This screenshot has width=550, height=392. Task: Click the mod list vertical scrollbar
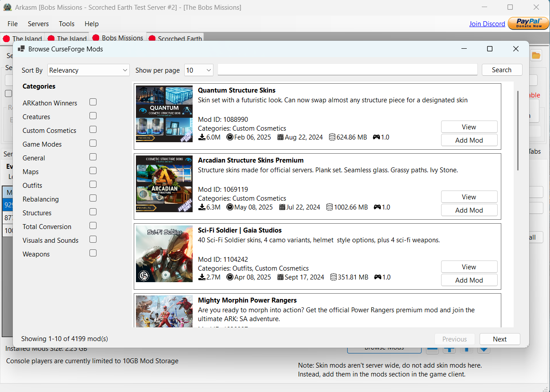pyautogui.click(x=518, y=131)
